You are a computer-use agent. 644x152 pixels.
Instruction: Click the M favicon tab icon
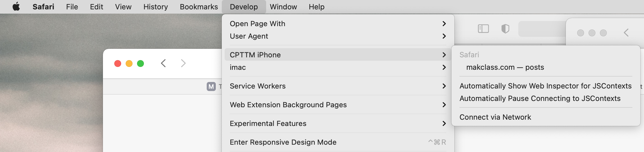211,86
